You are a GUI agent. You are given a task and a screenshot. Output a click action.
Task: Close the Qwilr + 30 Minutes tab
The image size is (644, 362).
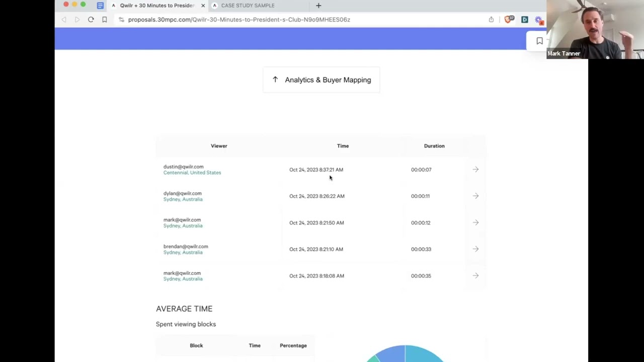pos(203,6)
